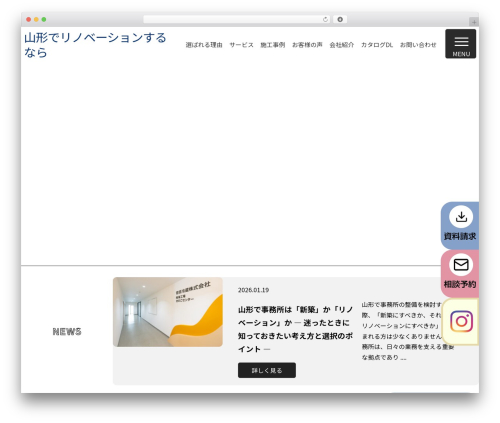Click the 詳しく見る button
The image size is (500, 423).
[x=267, y=370]
